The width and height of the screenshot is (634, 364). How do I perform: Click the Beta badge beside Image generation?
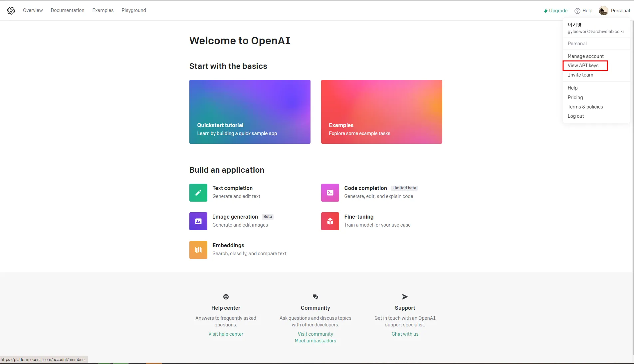pos(268,217)
